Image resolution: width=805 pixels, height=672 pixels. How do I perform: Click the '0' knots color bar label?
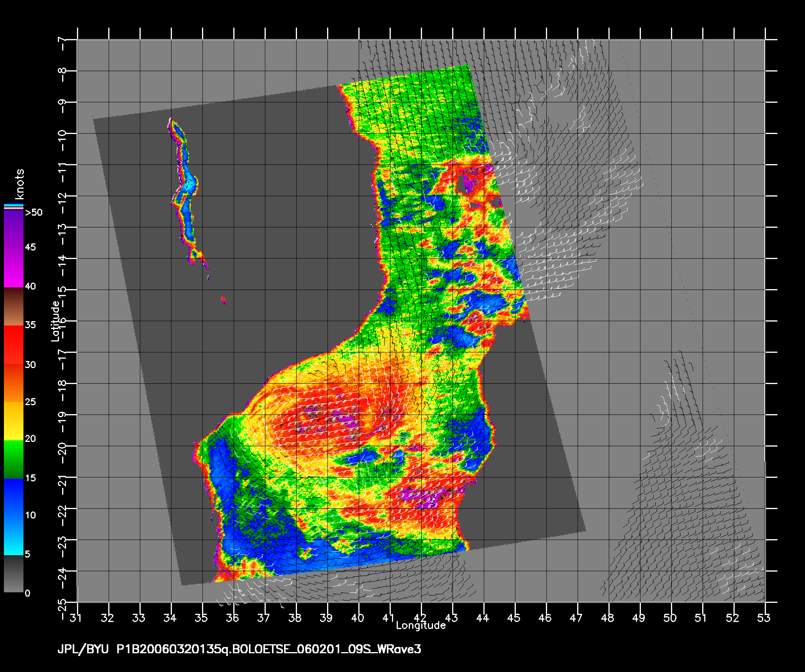click(x=27, y=593)
